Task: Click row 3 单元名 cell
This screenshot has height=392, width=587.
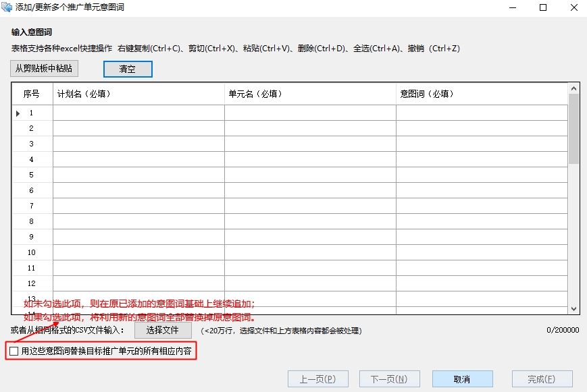Action: [x=310, y=144]
